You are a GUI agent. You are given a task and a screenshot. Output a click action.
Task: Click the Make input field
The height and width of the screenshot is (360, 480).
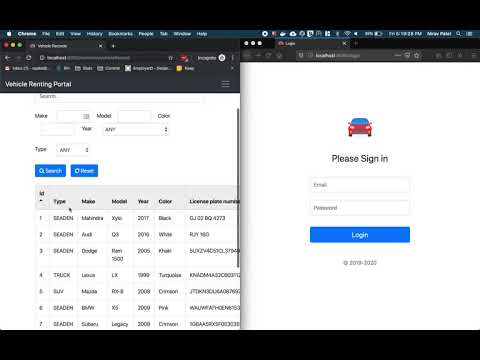73,116
